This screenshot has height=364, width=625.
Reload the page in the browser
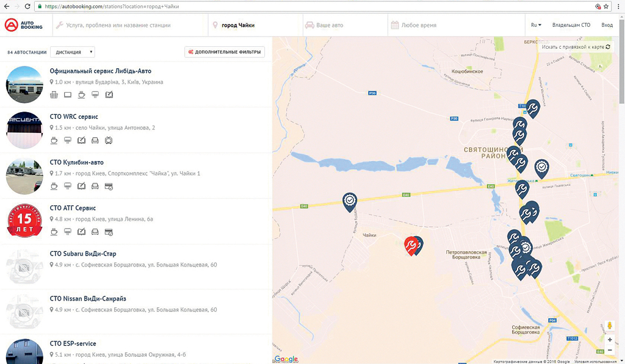pyautogui.click(x=28, y=6)
